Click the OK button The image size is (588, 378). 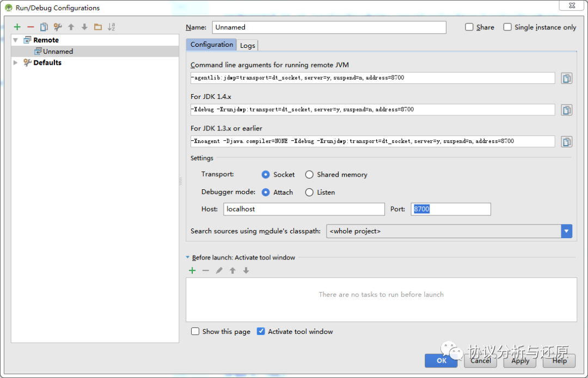click(441, 361)
